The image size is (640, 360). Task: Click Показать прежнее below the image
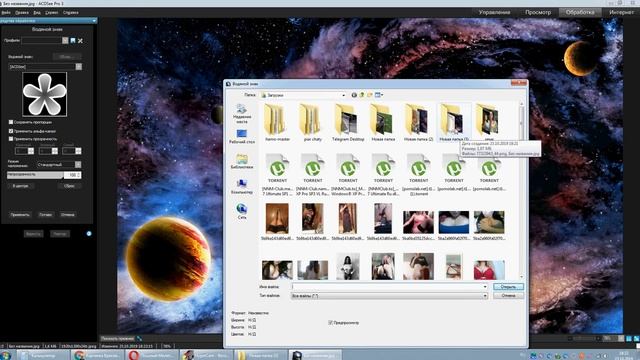click(x=118, y=338)
